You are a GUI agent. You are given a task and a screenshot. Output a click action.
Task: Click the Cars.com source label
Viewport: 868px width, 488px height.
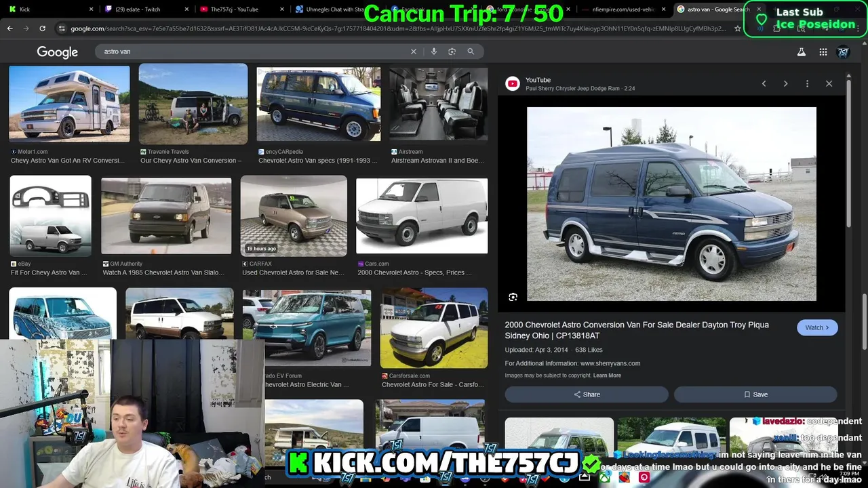[x=377, y=264]
